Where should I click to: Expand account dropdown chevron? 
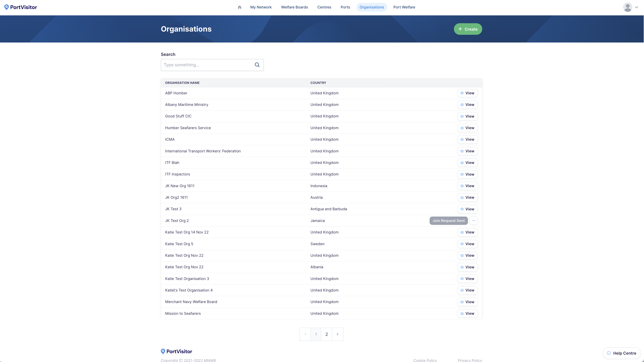tap(636, 7)
